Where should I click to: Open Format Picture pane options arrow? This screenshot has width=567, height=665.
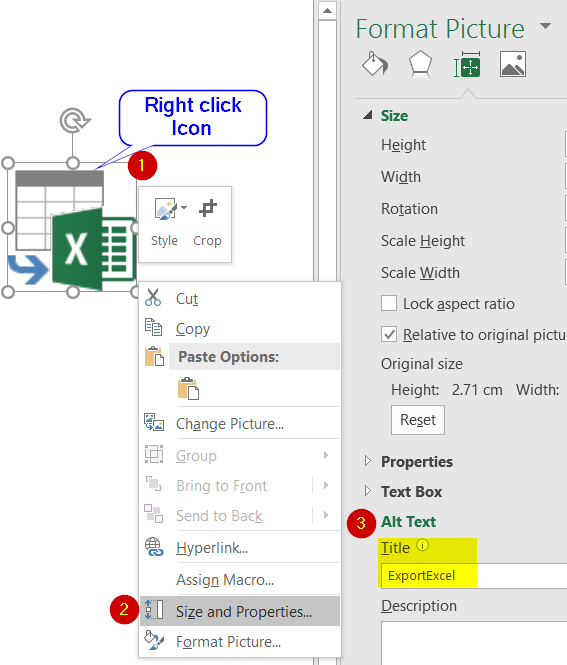tap(545, 26)
